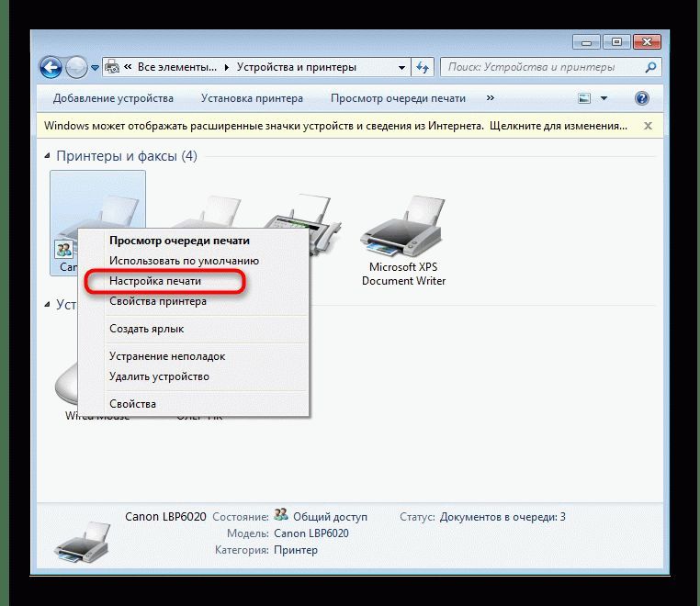Screen dimensions: 700x606
Task: Choose Настройка печати in context menu
Action: coord(154,281)
